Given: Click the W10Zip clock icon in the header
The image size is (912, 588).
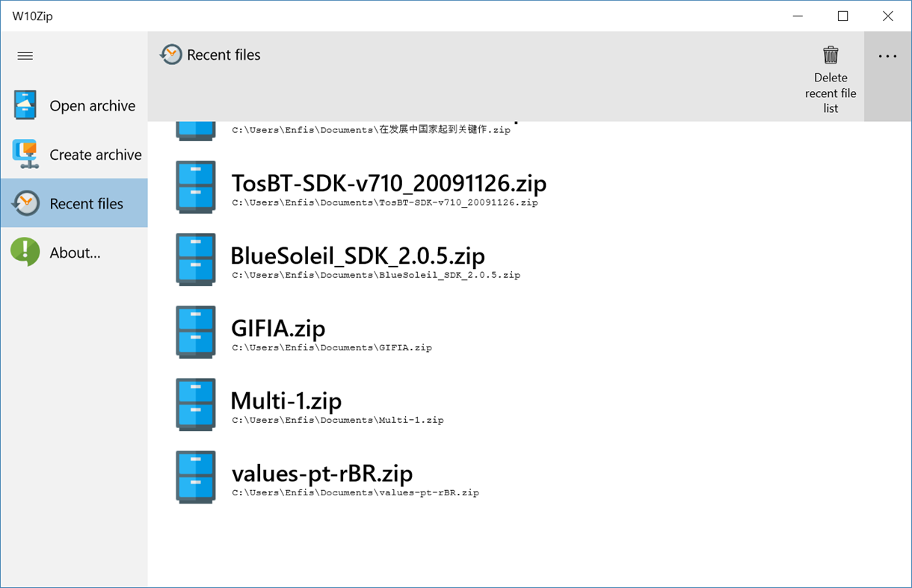Looking at the screenshot, I should 171,54.
